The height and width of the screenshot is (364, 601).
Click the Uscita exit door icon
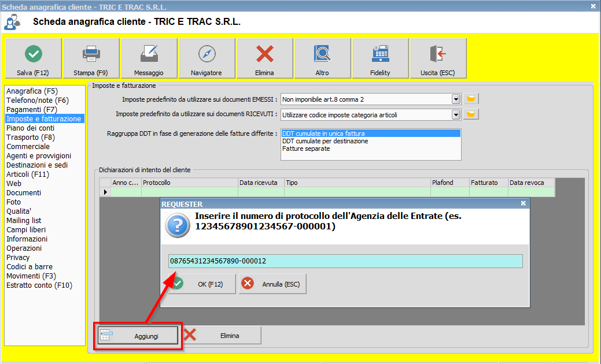tap(438, 54)
